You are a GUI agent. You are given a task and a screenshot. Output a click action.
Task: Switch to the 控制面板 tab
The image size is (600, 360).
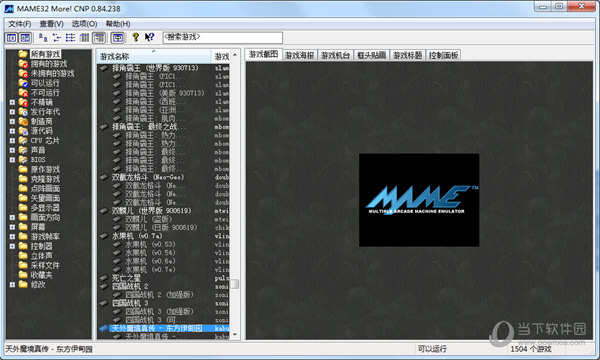(x=443, y=55)
